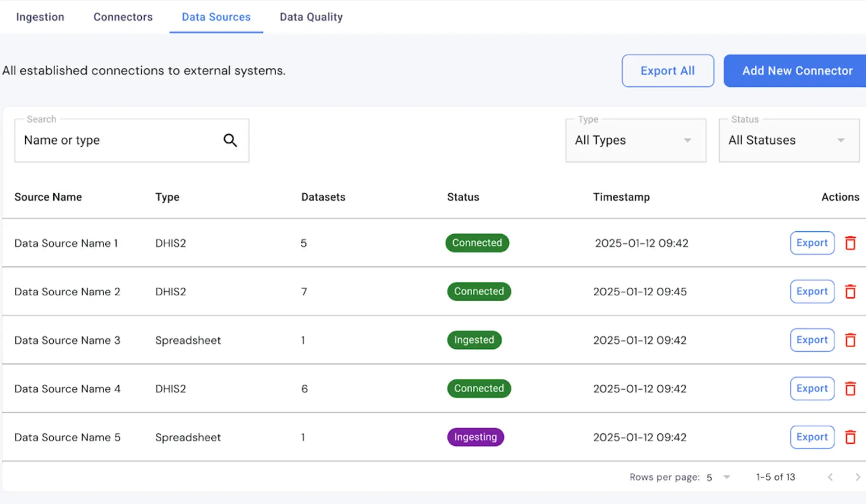Expand the Status filter dropdown
The width and height of the screenshot is (866, 504).
point(788,141)
